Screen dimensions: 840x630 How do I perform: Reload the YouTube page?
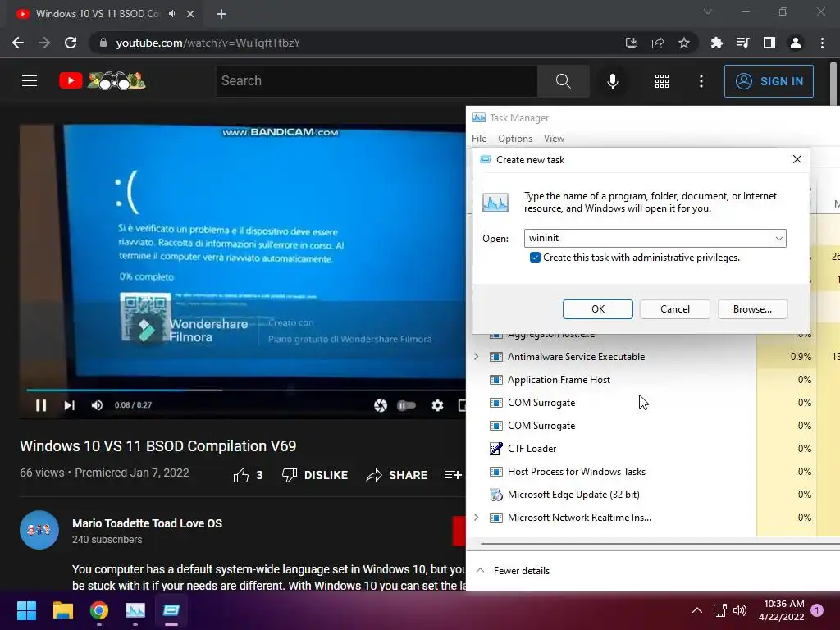point(71,43)
